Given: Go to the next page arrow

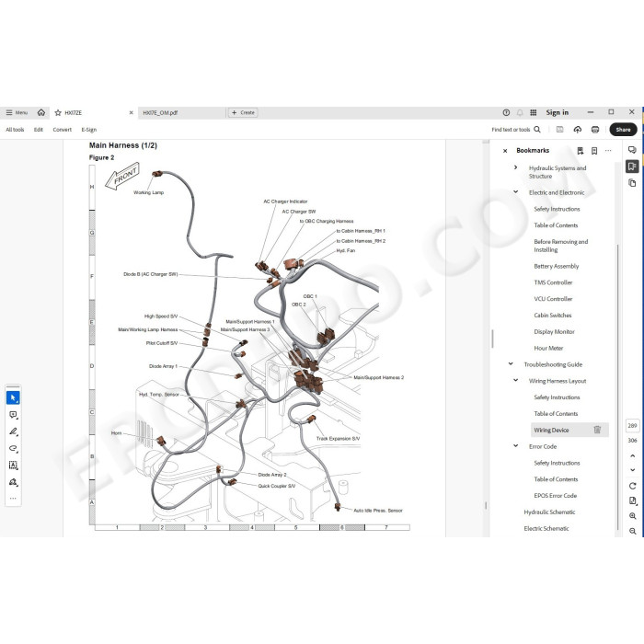Looking at the screenshot, I should click(x=633, y=470).
